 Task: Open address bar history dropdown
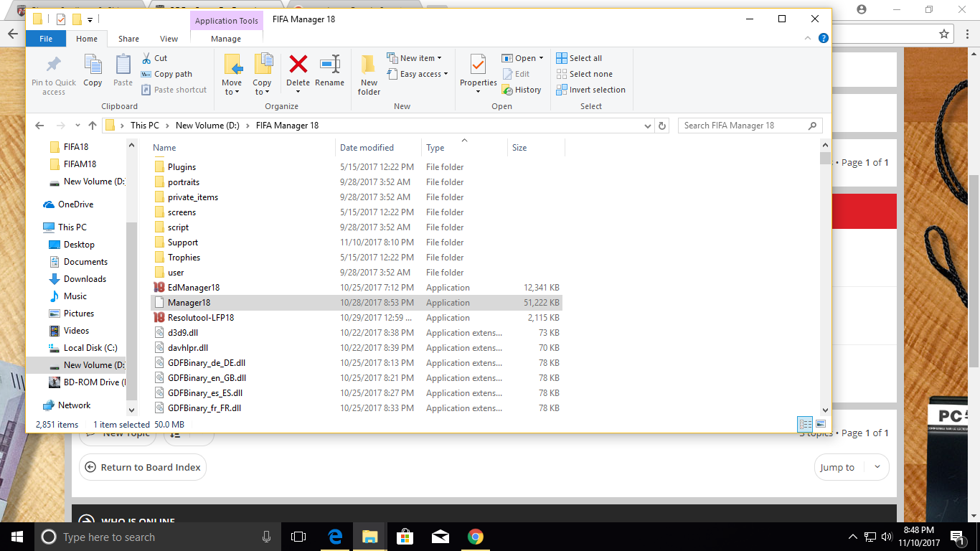coord(649,126)
